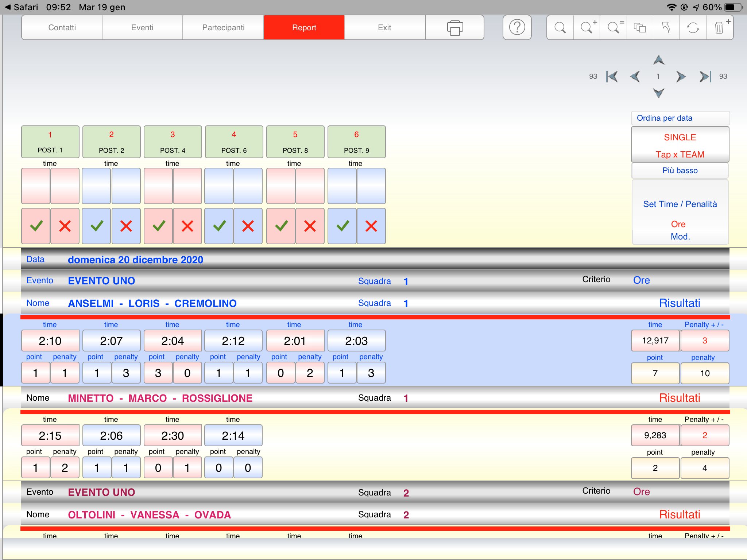
Task: Select the green POST. 6 header box
Action: point(234,142)
